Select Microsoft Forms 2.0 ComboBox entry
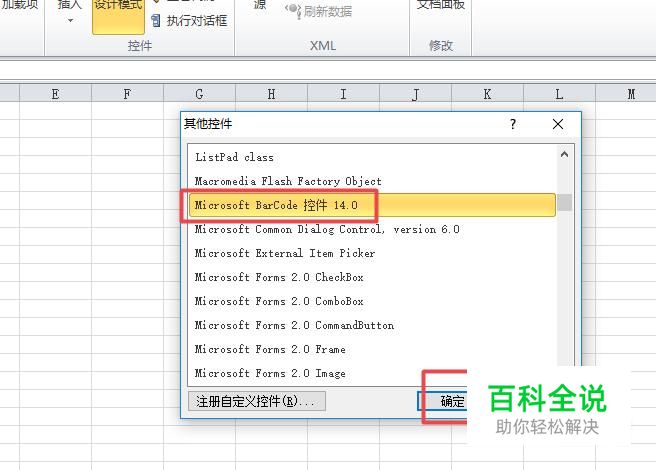The width and height of the screenshot is (656, 470). pos(372,301)
